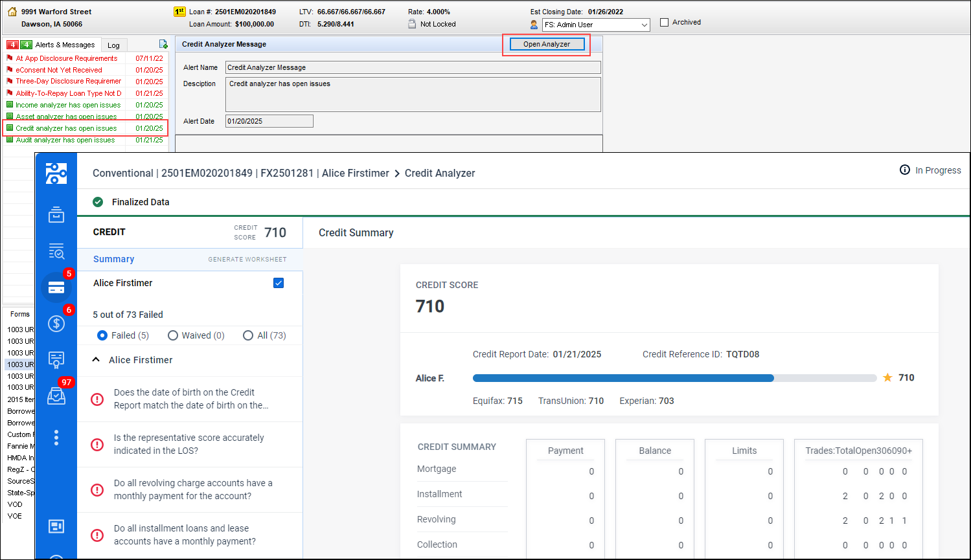Screen dimensions: 971x560
Task: Click the yellow 1st lien badge icon
Action: [179, 12]
